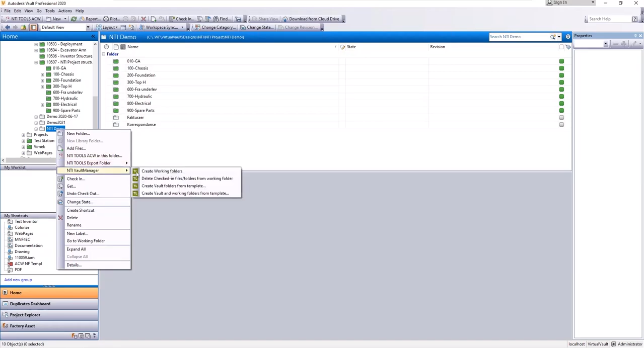Collapse the 10507 - NTI Project structure node
644x348 pixels.
click(x=36, y=62)
